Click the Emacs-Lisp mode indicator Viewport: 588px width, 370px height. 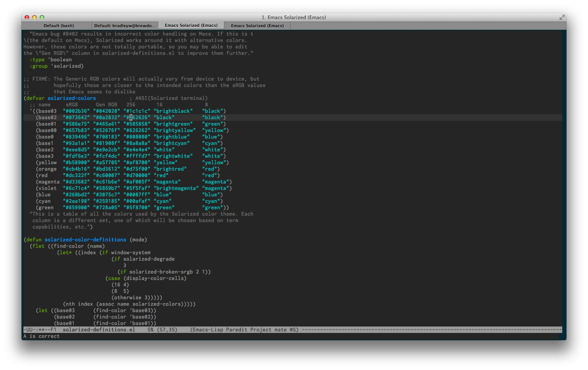(x=208, y=330)
